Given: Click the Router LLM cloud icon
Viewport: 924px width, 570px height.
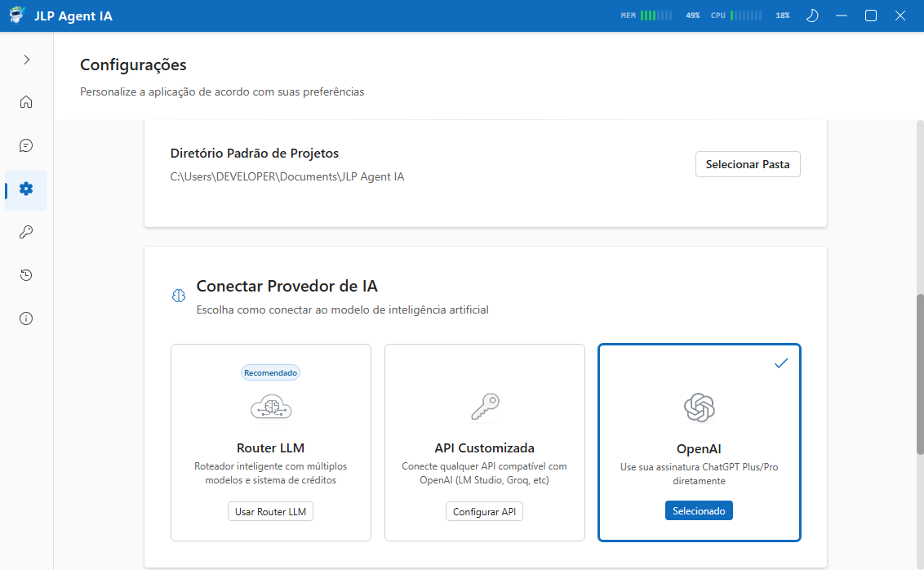Looking at the screenshot, I should coord(270,406).
